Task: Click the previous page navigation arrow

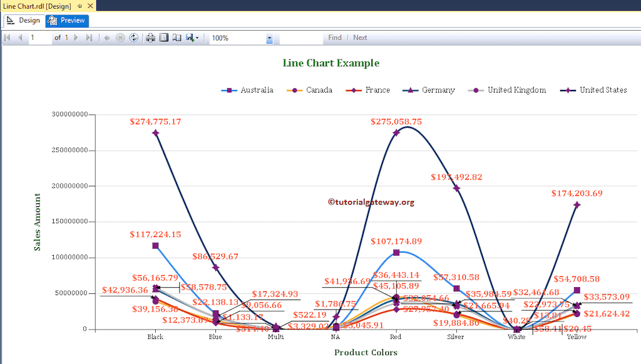Action: (x=21, y=38)
